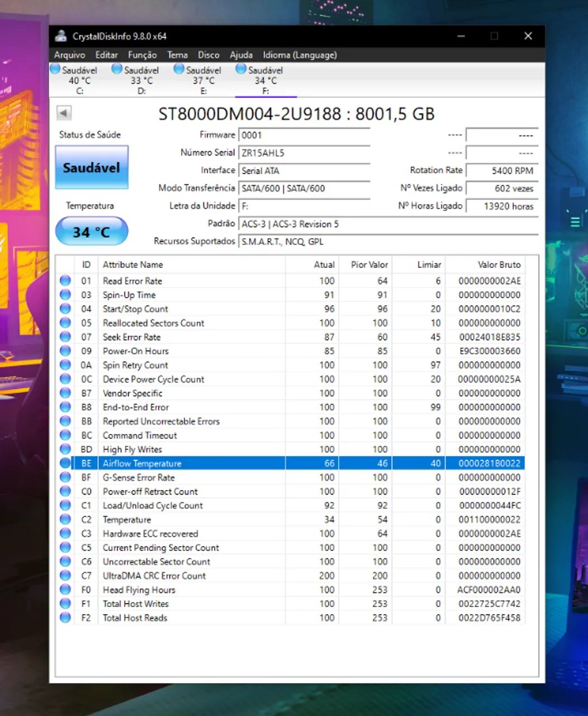Screen dimensions: 588x716
Task: Click the status orb for Vendor Specific
Action: [x=65, y=393]
